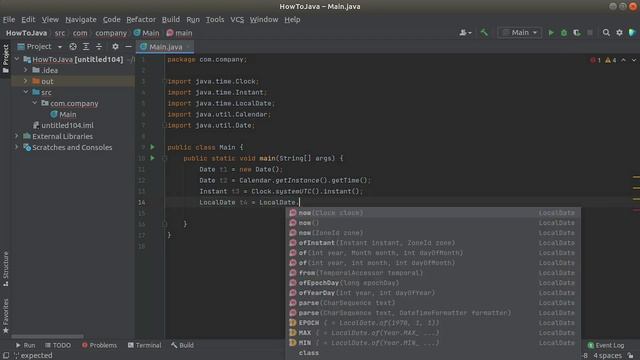
Task: Collapse the com.company package
Action: 35,103
